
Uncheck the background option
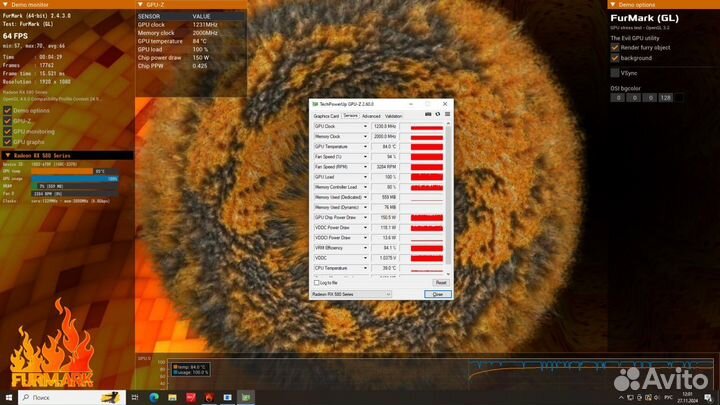tap(615, 58)
